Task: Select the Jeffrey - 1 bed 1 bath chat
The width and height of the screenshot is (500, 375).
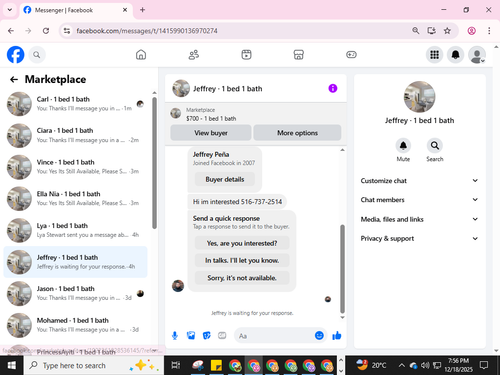Action: click(x=76, y=262)
